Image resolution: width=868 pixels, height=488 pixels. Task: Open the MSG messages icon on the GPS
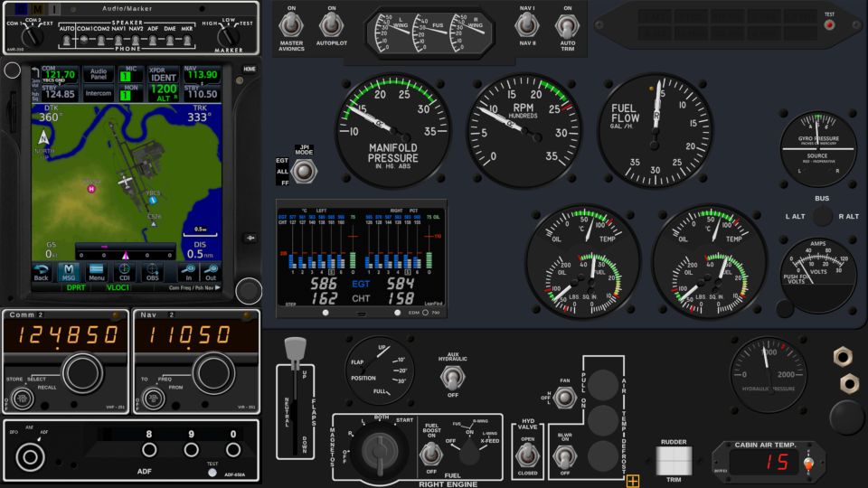tap(69, 273)
